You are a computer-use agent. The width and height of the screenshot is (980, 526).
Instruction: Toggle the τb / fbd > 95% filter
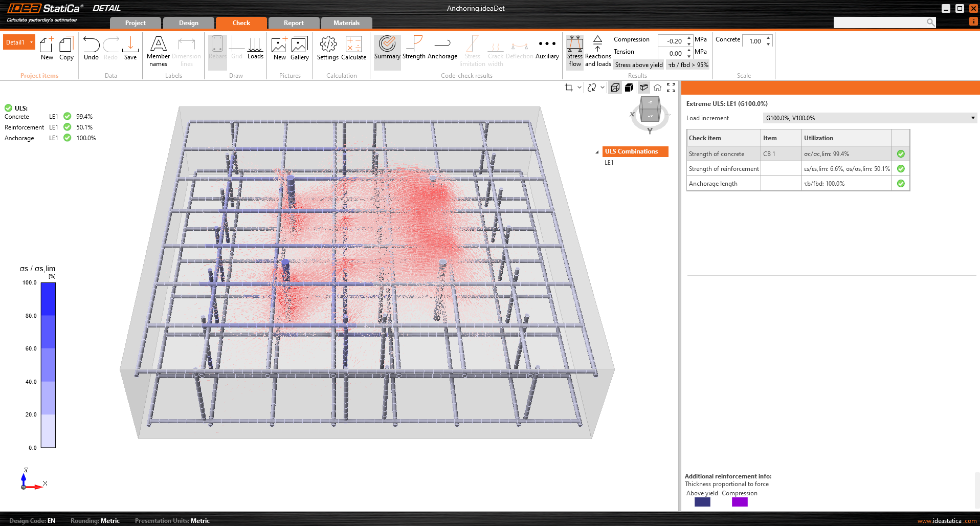[688, 65]
